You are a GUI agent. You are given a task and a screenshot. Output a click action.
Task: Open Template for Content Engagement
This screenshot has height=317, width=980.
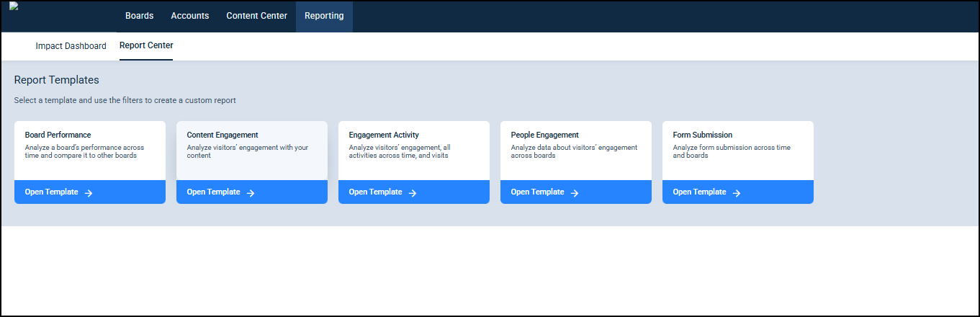[214, 192]
